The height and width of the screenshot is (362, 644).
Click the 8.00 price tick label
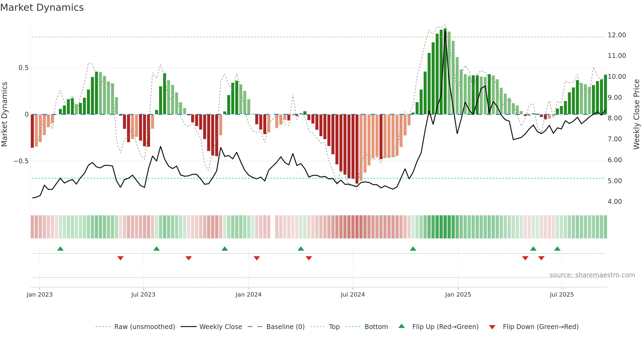coord(615,118)
